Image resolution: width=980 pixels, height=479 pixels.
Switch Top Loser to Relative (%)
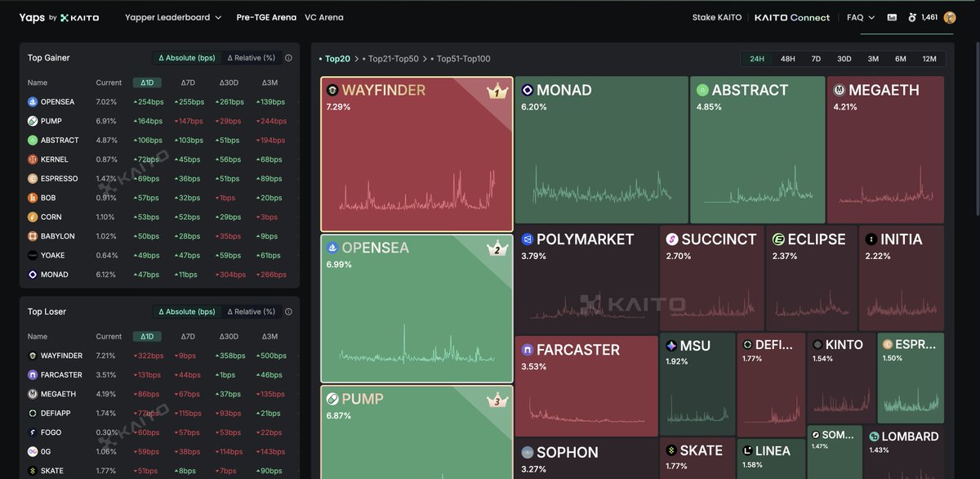click(251, 311)
